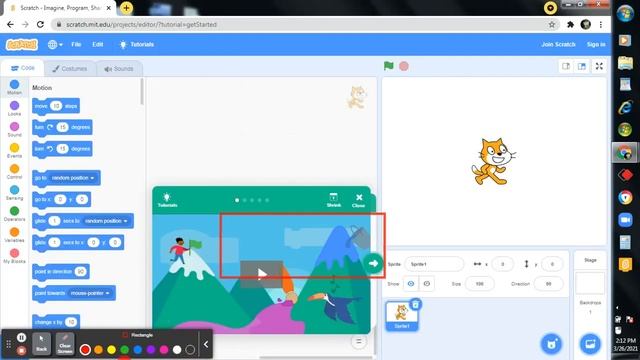
Task: Close the tutorial card
Action: pyautogui.click(x=359, y=200)
